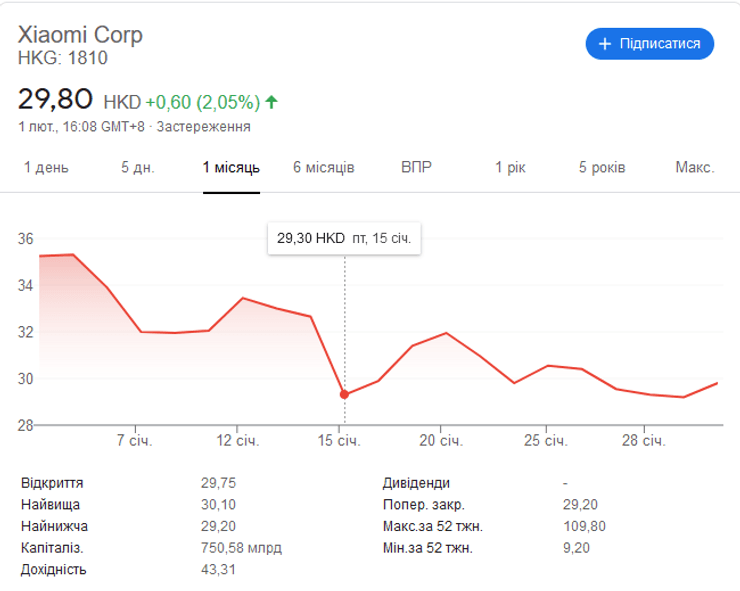Click the Капіталіз. market cap label
This screenshot has height=591, width=740.
52,548
